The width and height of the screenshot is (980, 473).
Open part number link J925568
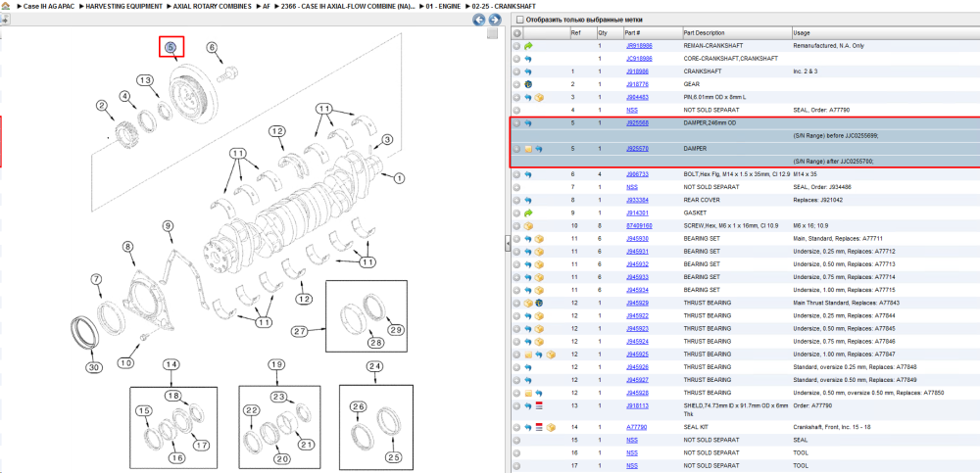pos(637,123)
